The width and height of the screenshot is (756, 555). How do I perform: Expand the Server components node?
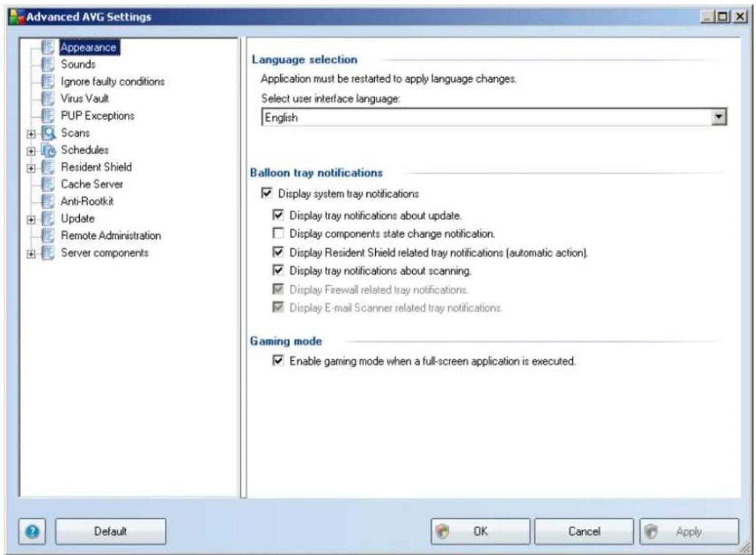pyautogui.click(x=31, y=254)
